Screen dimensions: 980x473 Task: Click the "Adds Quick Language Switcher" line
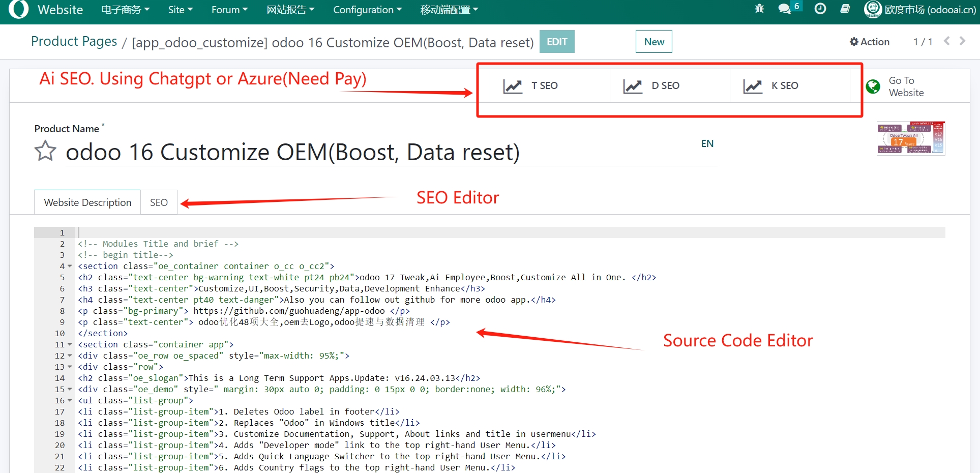tap(321, 456)
